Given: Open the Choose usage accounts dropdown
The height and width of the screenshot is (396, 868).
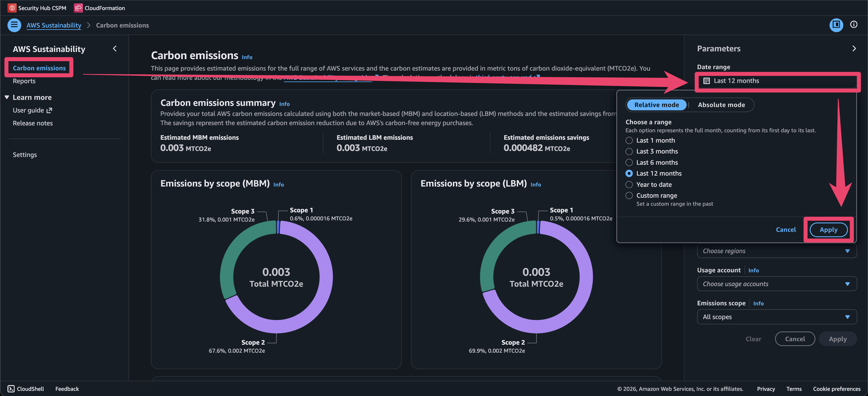Looking at the screenshot, I should click(x=776, y=284).
